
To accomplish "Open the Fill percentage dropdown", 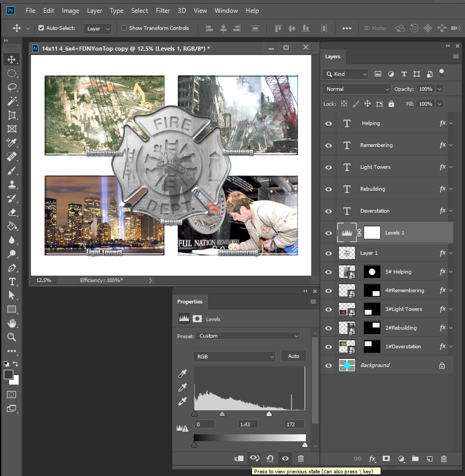I will 439,104.
